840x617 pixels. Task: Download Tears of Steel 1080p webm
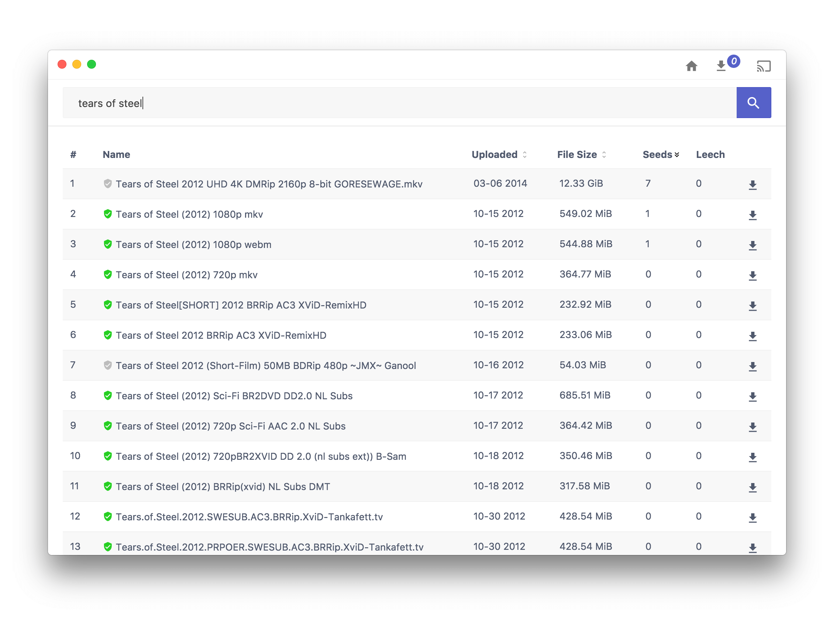point(752,245)
